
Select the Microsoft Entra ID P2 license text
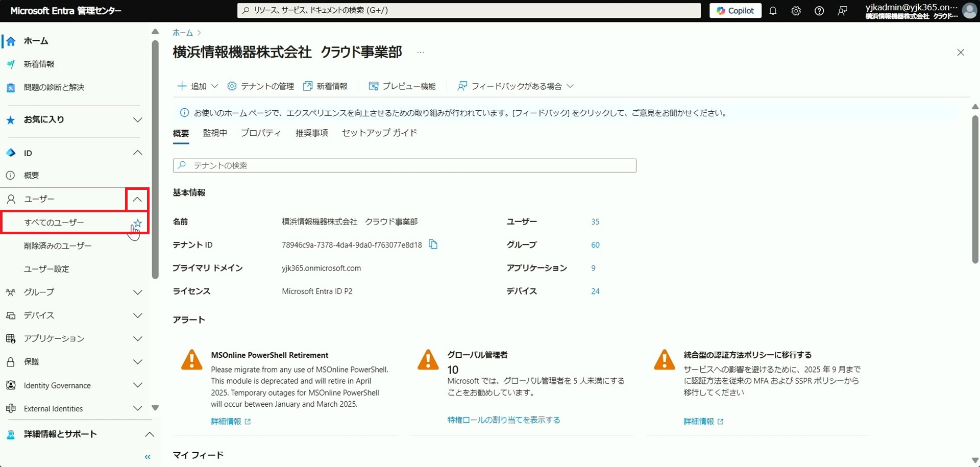(x=317, y=291)
